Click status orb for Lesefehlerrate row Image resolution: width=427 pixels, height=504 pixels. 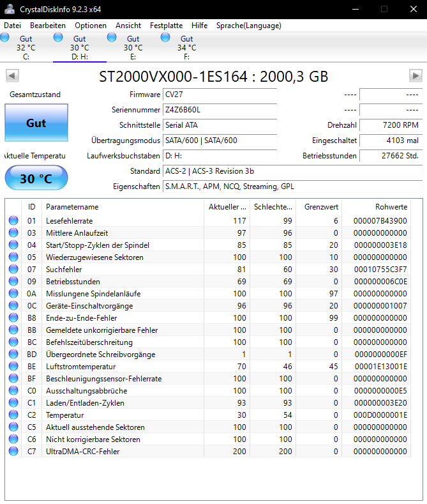13,220
